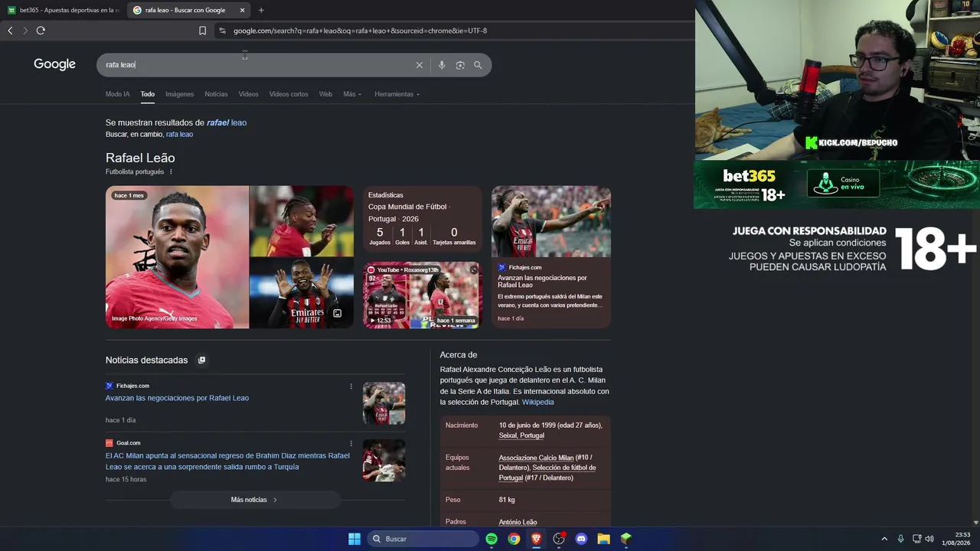Open OBS Studio from the taskbar
The image size is (980, 551).
(x=559, y=539)
